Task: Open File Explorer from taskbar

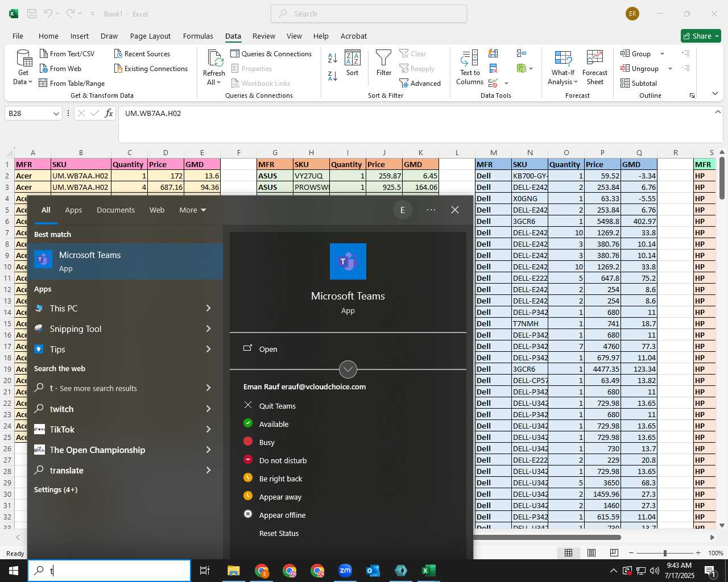Action: (x=234, y=571)
